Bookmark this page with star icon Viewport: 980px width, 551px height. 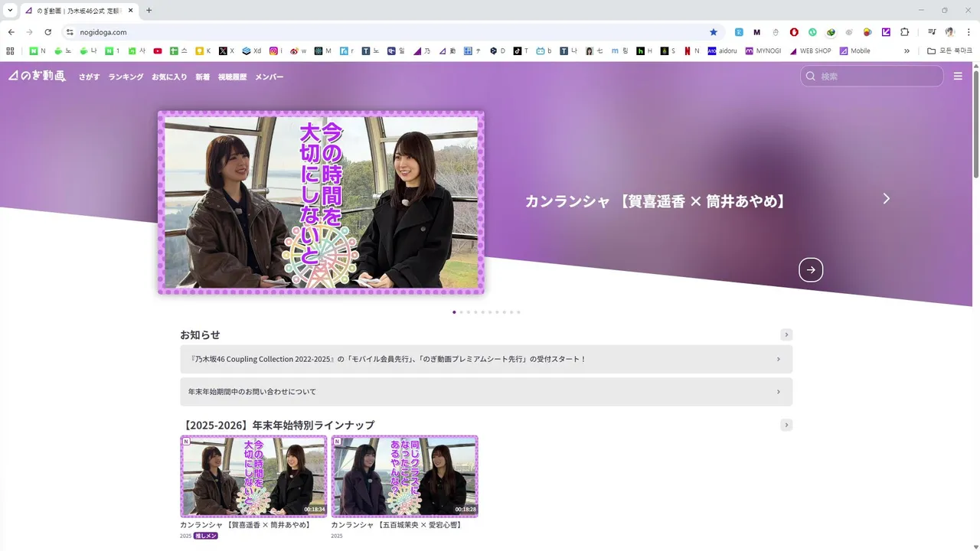714,32
